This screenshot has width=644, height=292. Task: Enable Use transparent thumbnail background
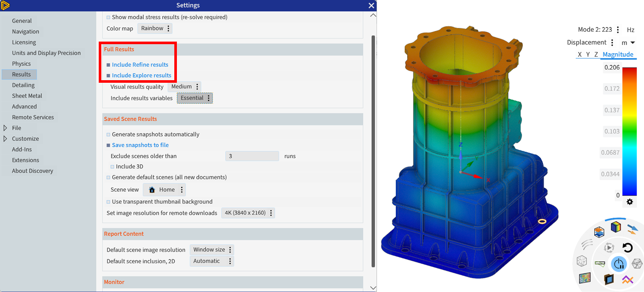[108, 202]
